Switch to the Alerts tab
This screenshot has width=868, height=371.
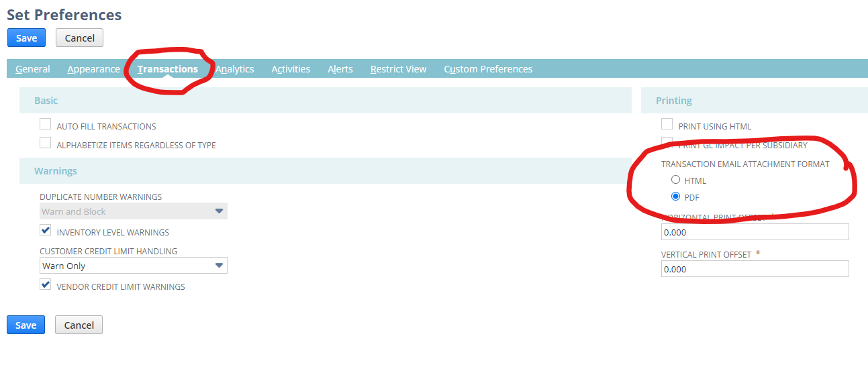(340, 69)
